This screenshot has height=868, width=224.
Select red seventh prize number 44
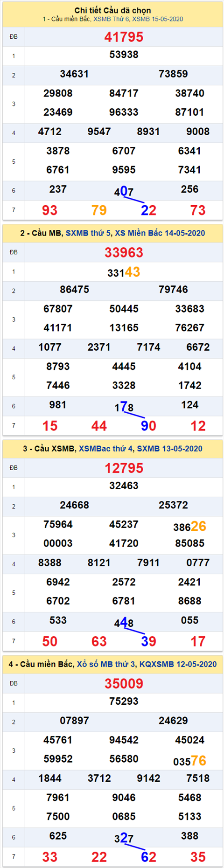pyautogui.click(x=99, y=426)
